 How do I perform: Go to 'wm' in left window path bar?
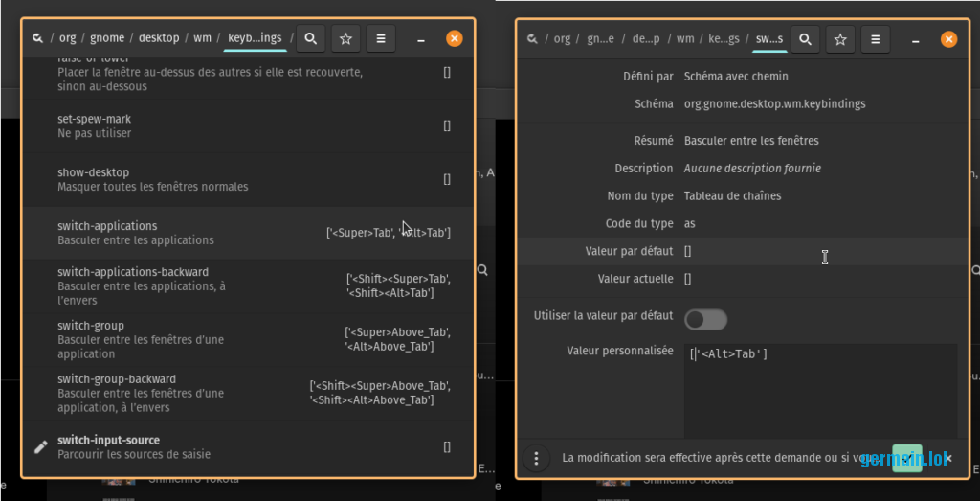tap(202, 38)
